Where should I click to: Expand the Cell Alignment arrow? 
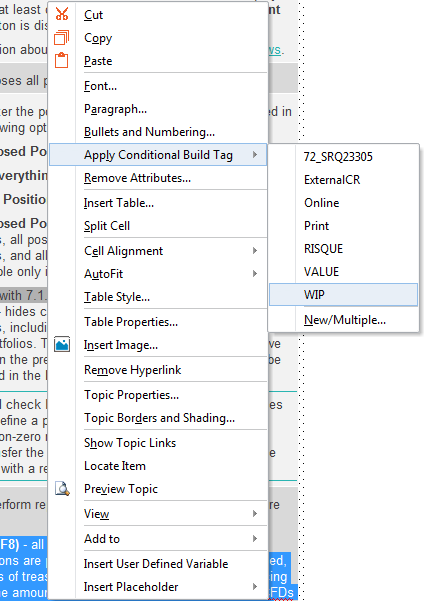pyautogui.click(x=255, y=250)
